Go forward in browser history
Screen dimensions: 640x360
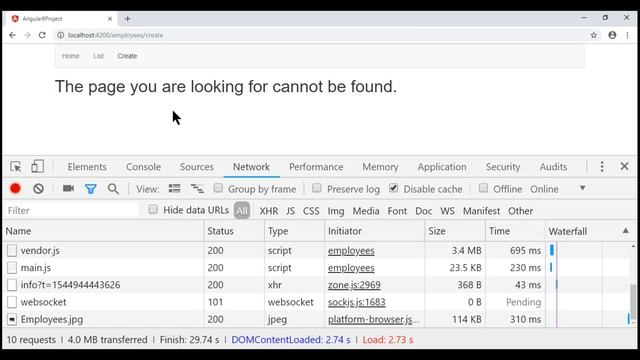27,35
